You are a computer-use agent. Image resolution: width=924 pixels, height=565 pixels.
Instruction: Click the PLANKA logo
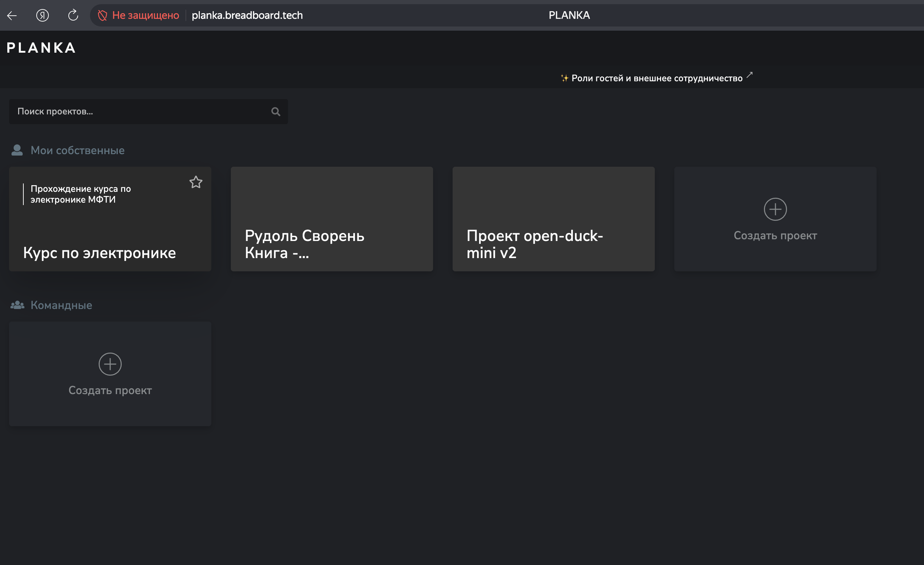coord(41,48)
